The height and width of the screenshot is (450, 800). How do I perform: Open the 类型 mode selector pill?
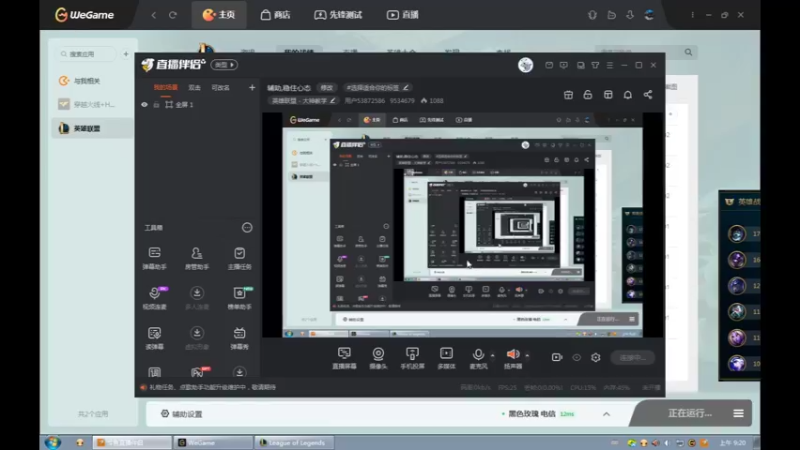click(x=224, y=65)
